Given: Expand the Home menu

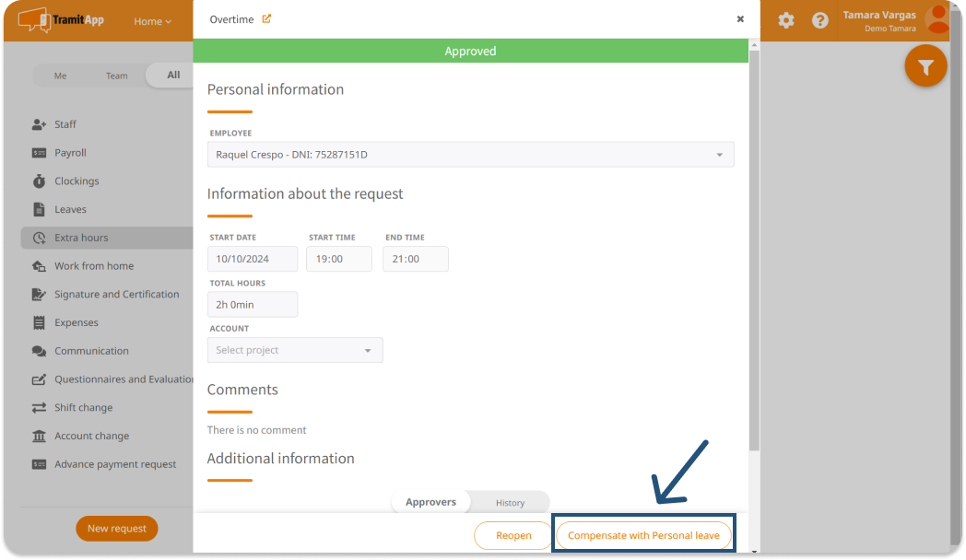Looking at the screenshot, I should tap(152, 21).
